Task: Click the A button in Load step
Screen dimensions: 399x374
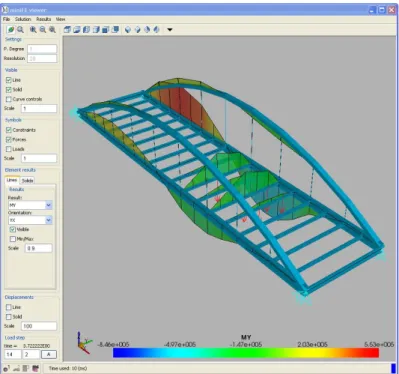Action: [49, 354]
